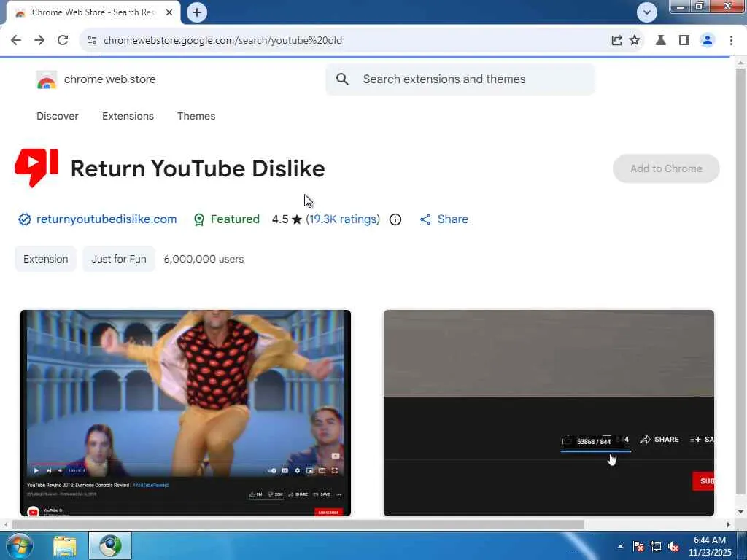Go forward with the forward arrow
747x560 pixels.
(39, 41)
